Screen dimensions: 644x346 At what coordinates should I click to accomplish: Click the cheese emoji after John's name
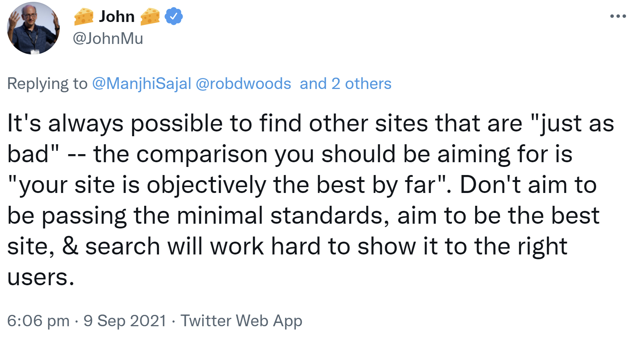click(150, 17)
